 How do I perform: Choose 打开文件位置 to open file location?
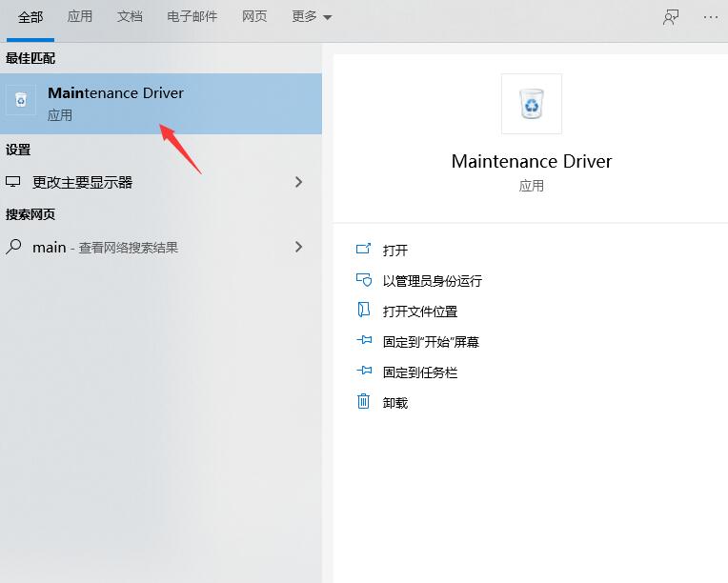tap(419, 312)
